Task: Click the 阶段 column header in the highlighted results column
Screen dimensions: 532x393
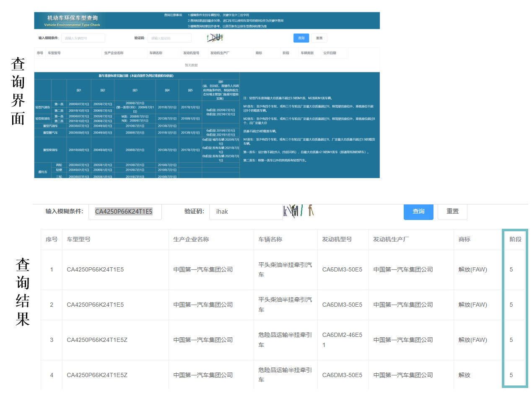Action: [515, 239]
